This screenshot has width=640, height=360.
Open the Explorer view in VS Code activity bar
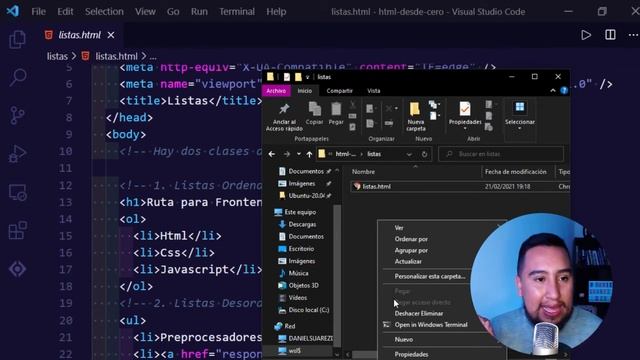[17, 39]
